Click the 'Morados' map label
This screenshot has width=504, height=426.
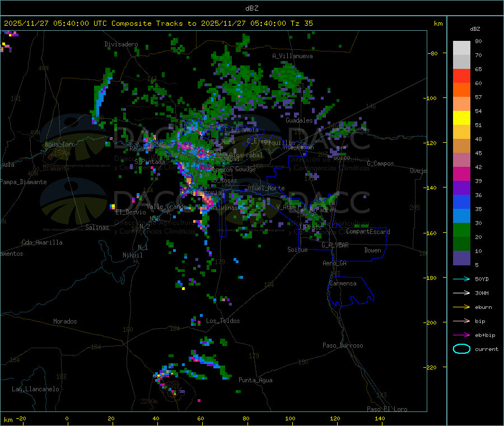tap(65, 321)
